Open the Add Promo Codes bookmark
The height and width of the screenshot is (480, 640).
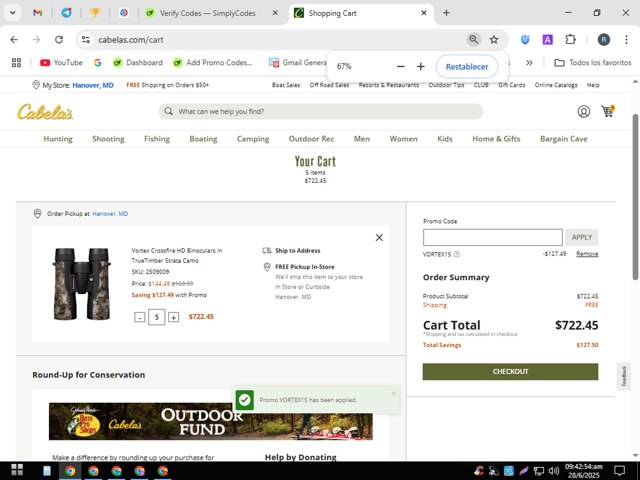[213, 62]
